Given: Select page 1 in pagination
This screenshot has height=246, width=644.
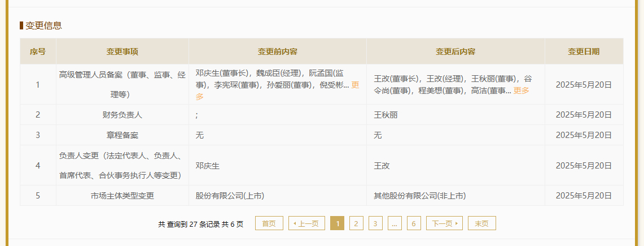Looking at the screenshot, I should pos(337,223).
